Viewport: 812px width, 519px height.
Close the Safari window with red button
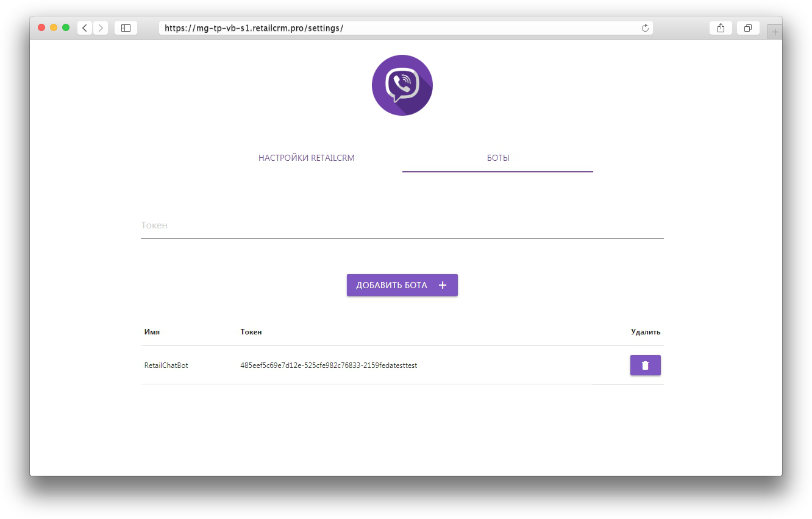click(x=41, y=27)
